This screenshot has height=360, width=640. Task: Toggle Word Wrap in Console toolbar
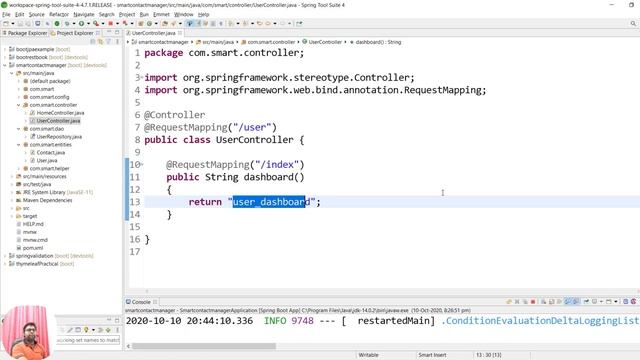(559, 302)
